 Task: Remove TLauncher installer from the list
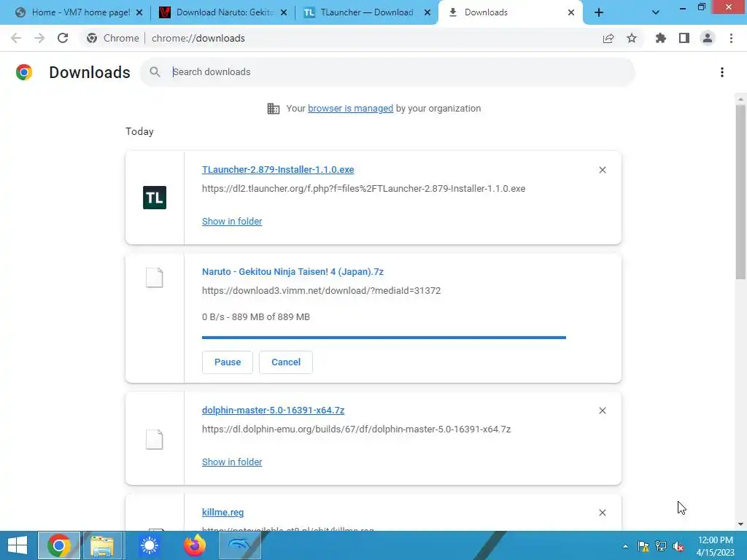click(x=603, y=170)
